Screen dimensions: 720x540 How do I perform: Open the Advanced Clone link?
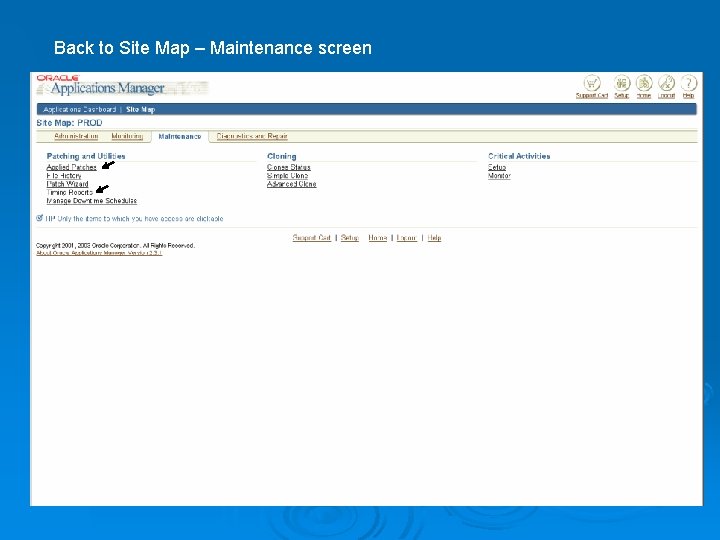(292, 184)
